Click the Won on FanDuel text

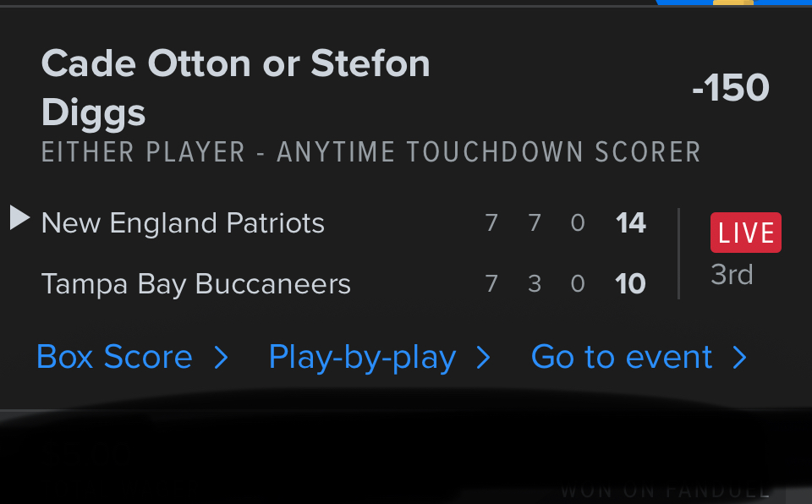click(665, 490)
